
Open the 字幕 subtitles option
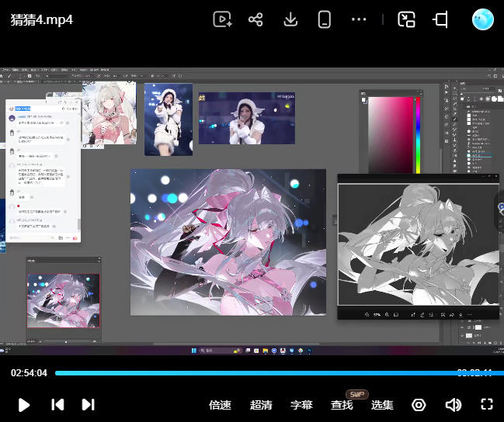point(301,405)
